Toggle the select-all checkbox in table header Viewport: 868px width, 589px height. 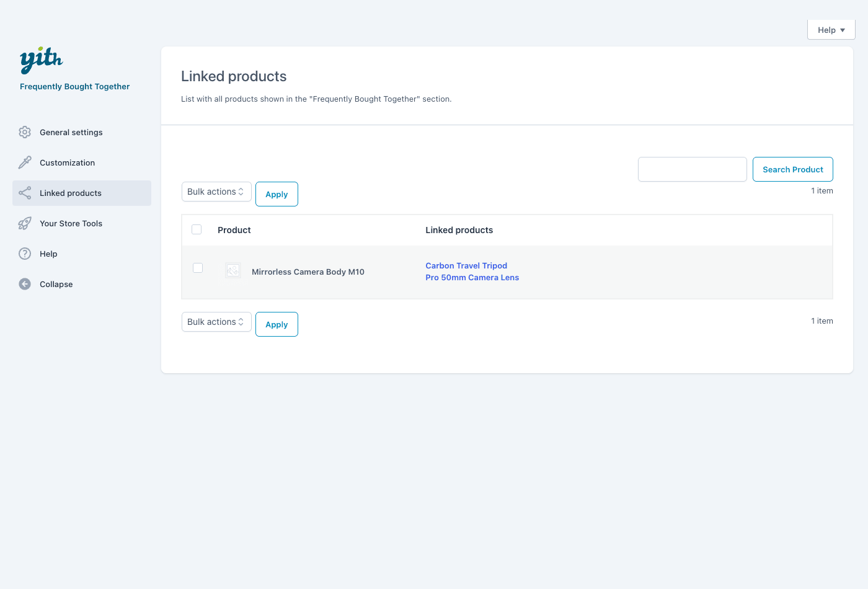(197, 229)
